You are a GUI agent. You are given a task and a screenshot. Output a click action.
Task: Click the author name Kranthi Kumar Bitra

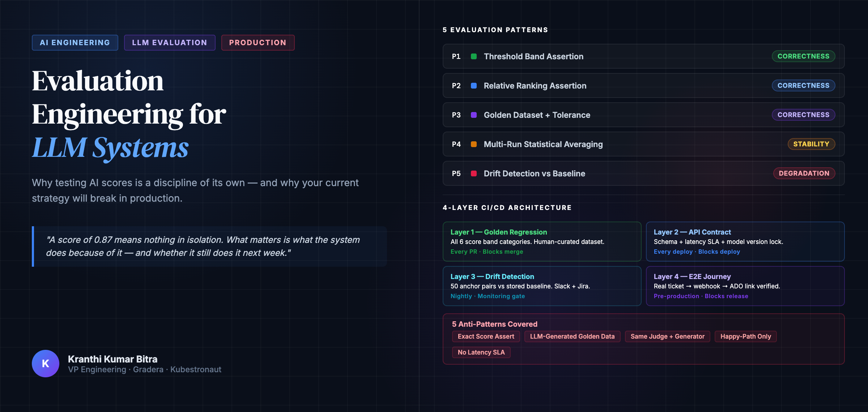tap(112, 359)
